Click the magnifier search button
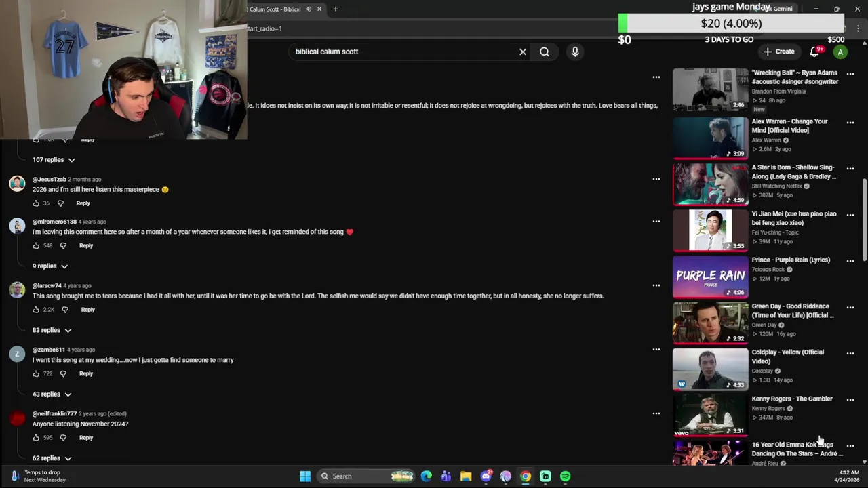 click(545, 52)
